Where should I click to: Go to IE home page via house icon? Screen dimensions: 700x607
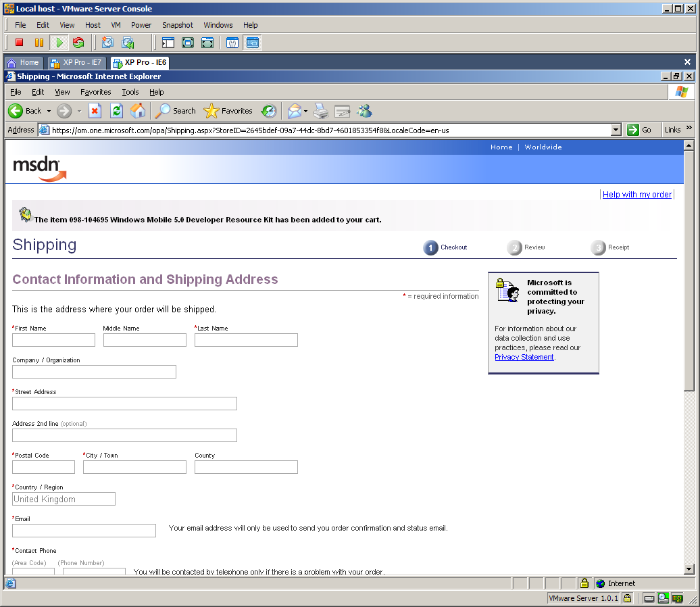pyautogui.click(x=138, y=111)
